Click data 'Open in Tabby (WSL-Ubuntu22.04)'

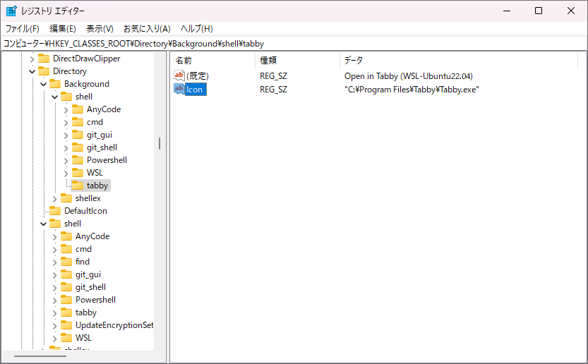point(409,75)
